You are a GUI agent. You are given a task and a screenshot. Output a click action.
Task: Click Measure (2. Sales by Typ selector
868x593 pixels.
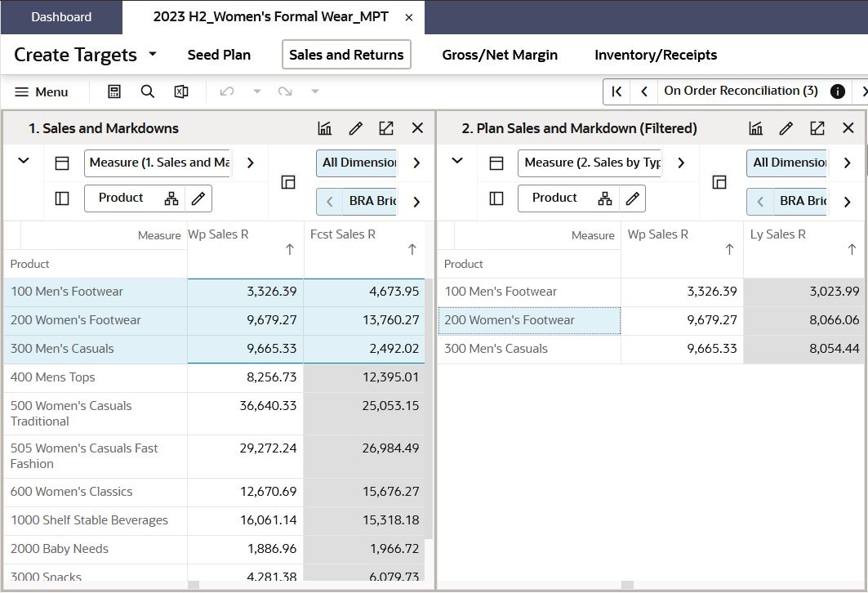coord(590,163)
